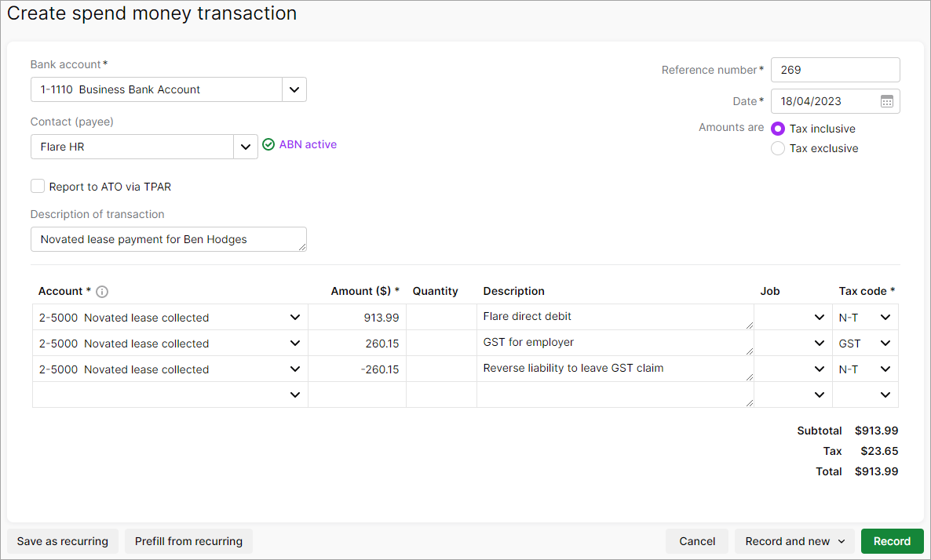Select the Tax inclusive radio option
The width and height of the screenshot is (931, 560).
pyautogui.click(x=778, y=129)
